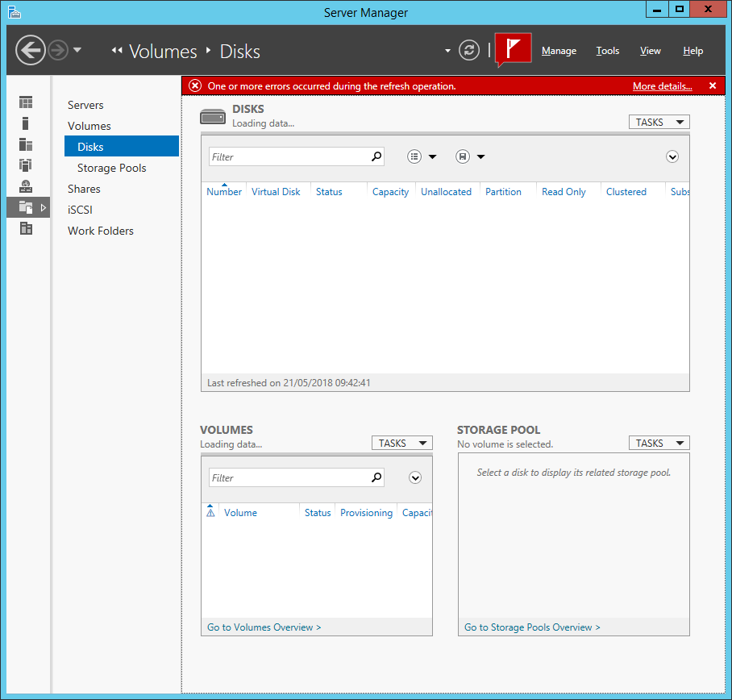Open the Local Server sidebar icon
Screen dimensions: 732x700
pyautogui.click(x=26, y=123)
